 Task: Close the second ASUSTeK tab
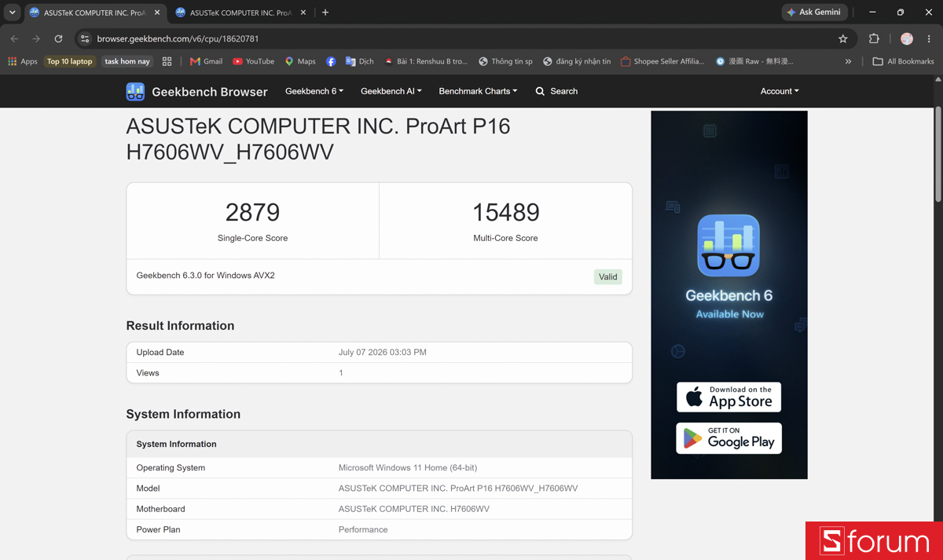[304, 13]
